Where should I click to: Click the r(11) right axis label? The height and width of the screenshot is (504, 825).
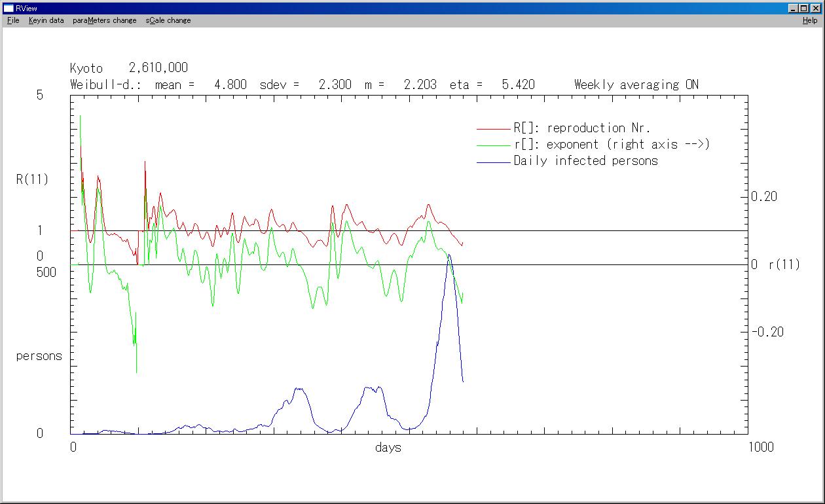(784, 265)
